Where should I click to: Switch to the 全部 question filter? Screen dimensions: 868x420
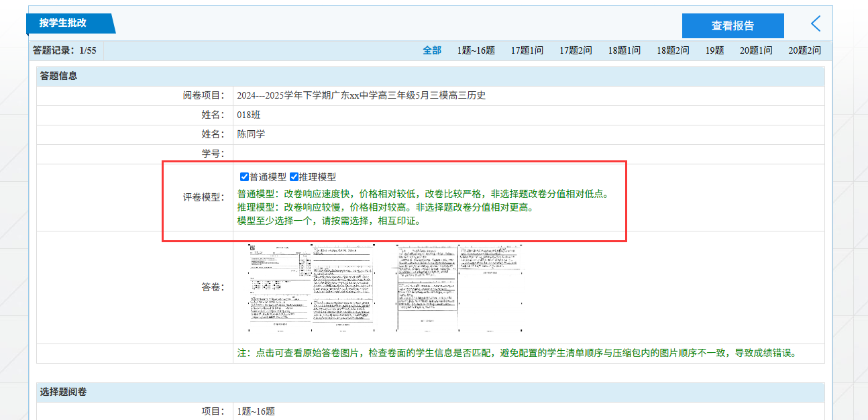[432, 50]
